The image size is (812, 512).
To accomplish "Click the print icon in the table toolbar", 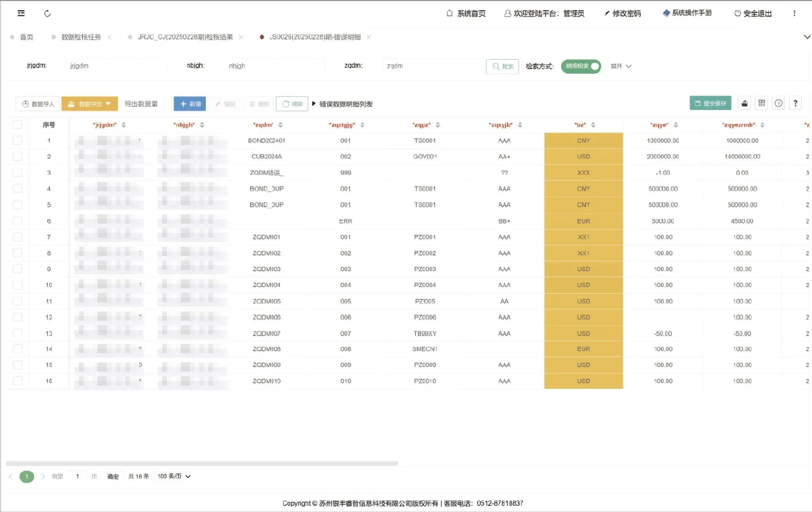I will (x=744, y=104).
